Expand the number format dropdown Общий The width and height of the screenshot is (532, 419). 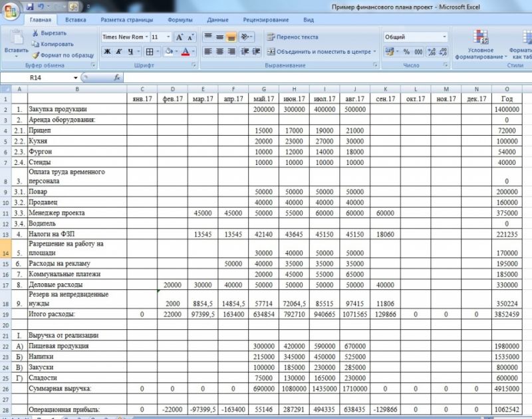pos(416,37)
